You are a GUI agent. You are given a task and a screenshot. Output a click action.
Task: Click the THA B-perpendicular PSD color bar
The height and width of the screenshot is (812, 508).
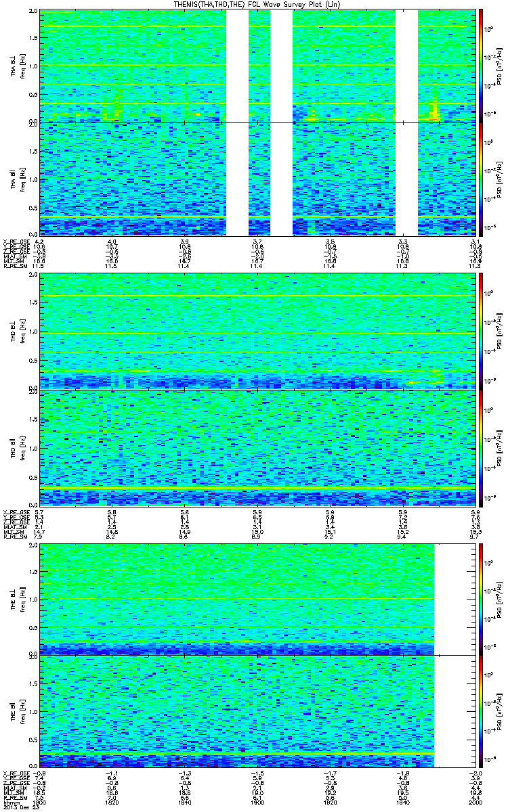482,66
